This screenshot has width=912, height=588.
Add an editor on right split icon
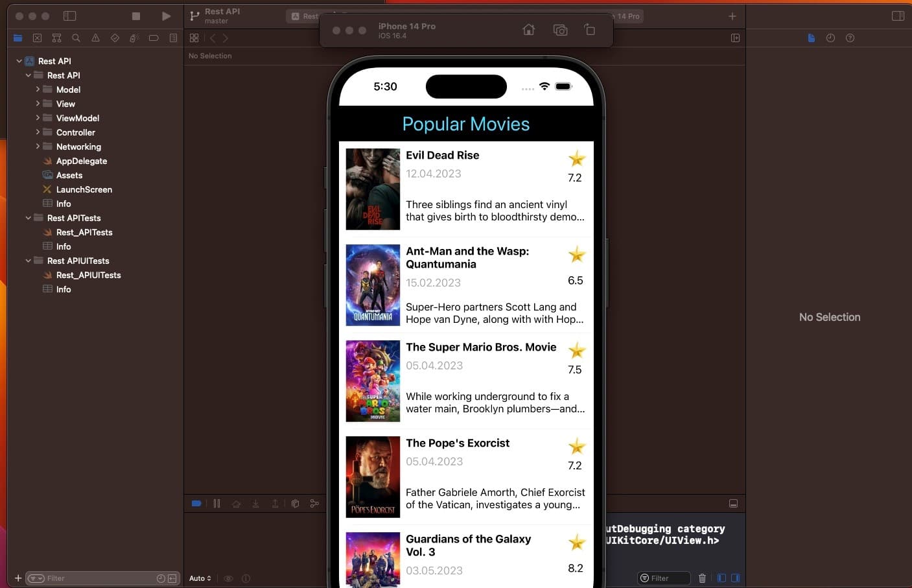pyautogui.click(x=735, y=38)
